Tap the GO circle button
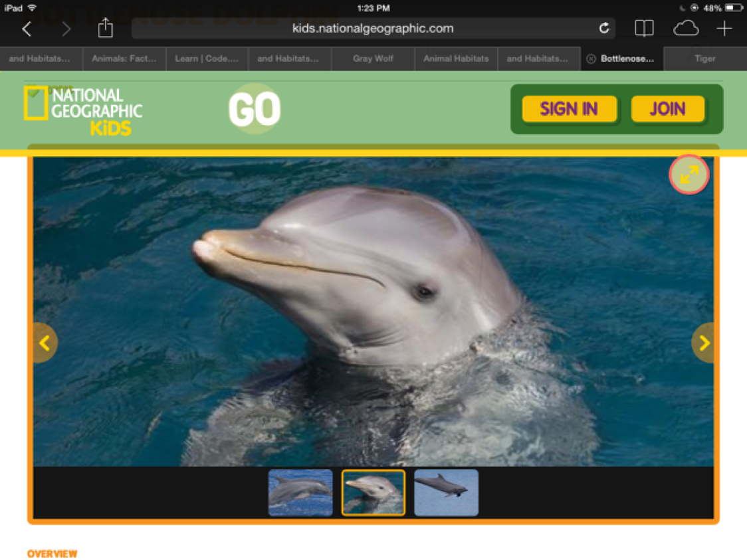Image resolution: width=747 pixels, height=560 pixels. coord(255,109)
